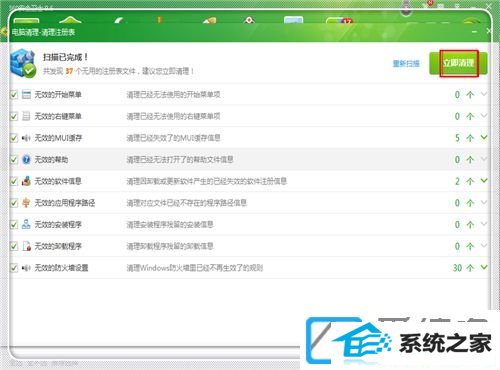Click the 2 个 count in 软件信息 row

464,181
